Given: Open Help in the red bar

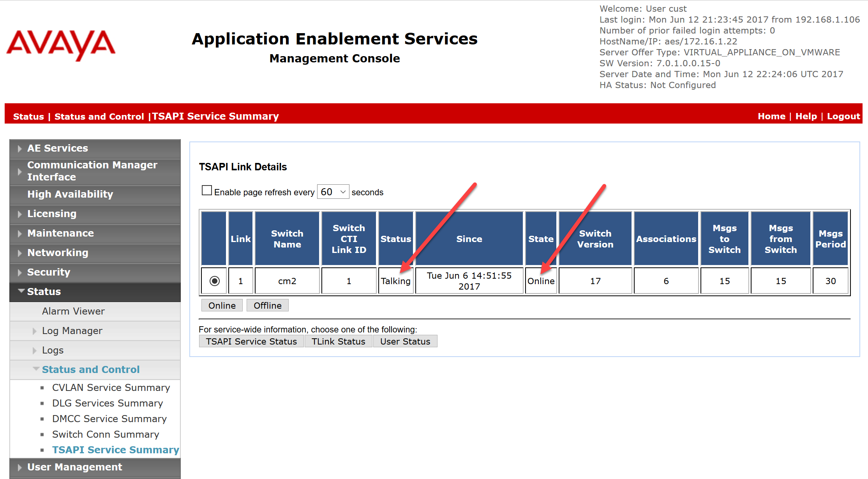Looking at the screenshot, I should [x=806, y=116].
